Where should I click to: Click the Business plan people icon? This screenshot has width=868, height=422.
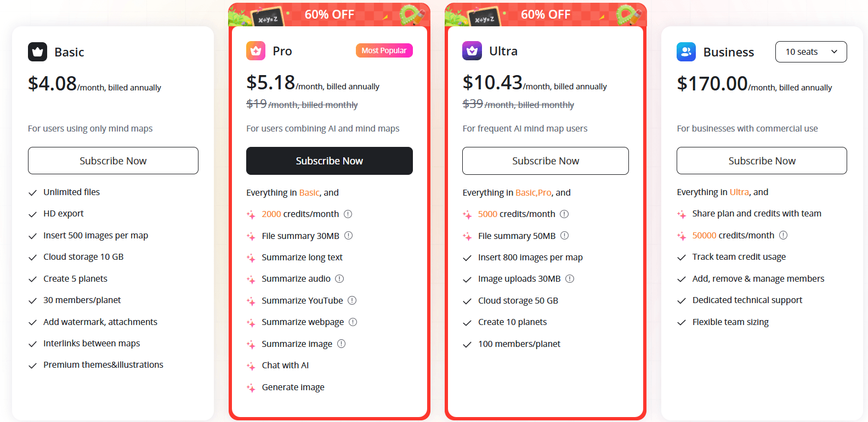[x=686, y=52]
